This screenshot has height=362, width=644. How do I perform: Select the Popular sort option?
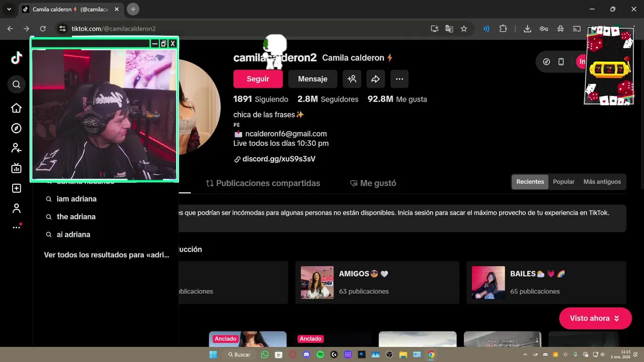tap(563, 182)
